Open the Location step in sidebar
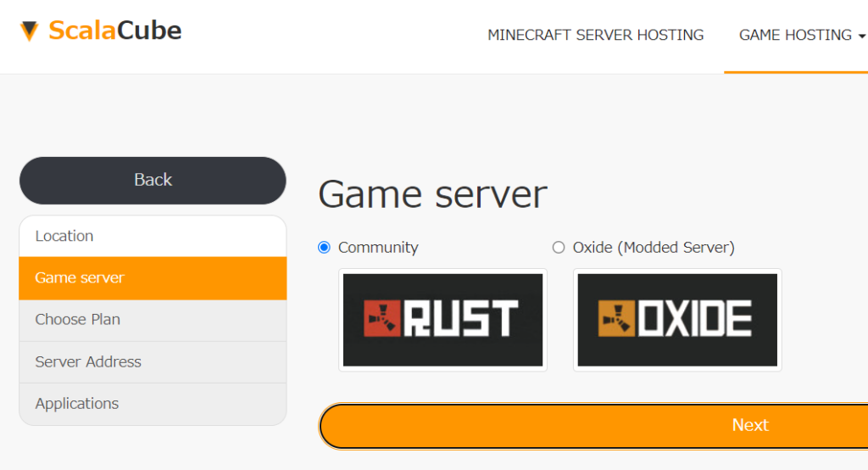 tap(153, 236)
